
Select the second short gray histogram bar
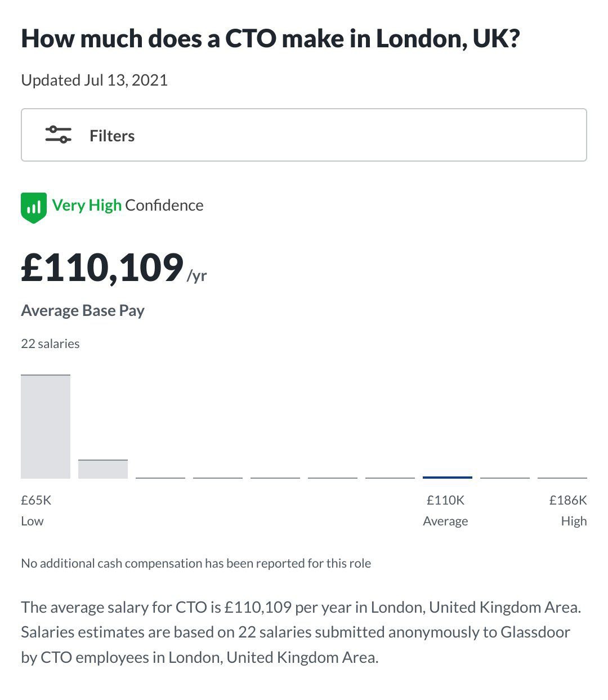(x=103, y=469)
